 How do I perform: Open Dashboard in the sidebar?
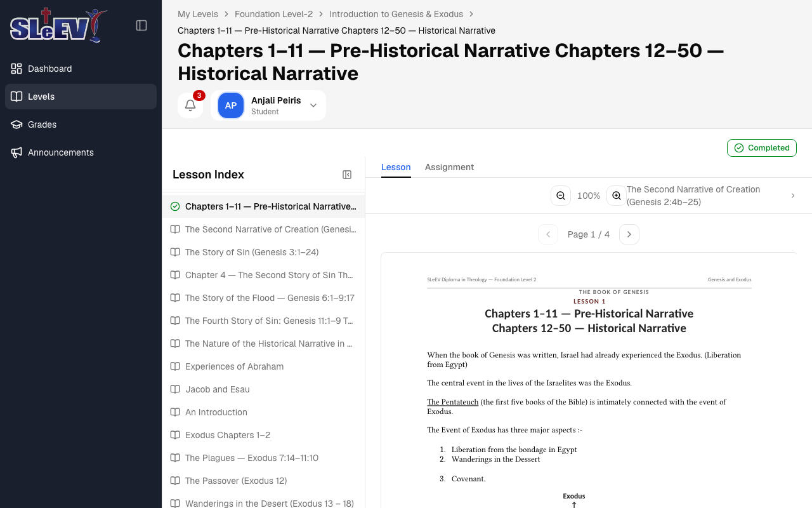(x=81, y=69)
